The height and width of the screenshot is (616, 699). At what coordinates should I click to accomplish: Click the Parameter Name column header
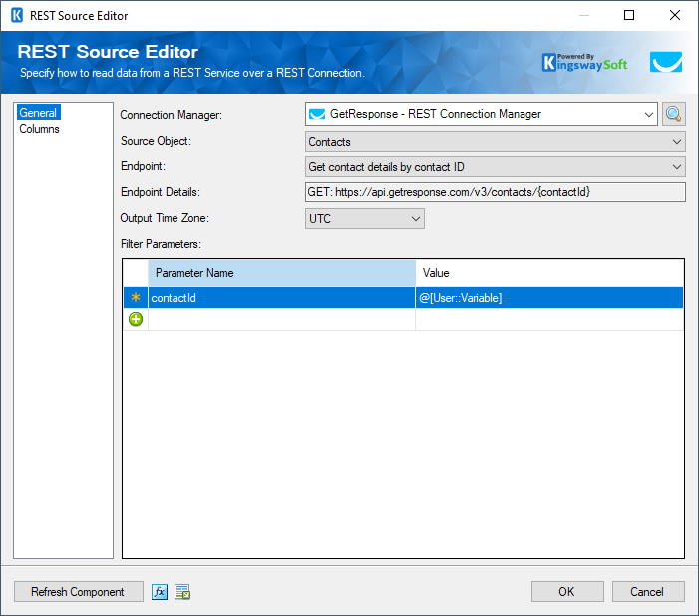[281, 273]
